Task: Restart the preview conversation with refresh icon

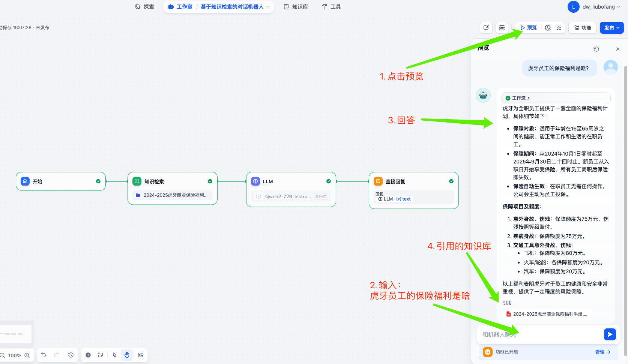Action: coord(596,49)
